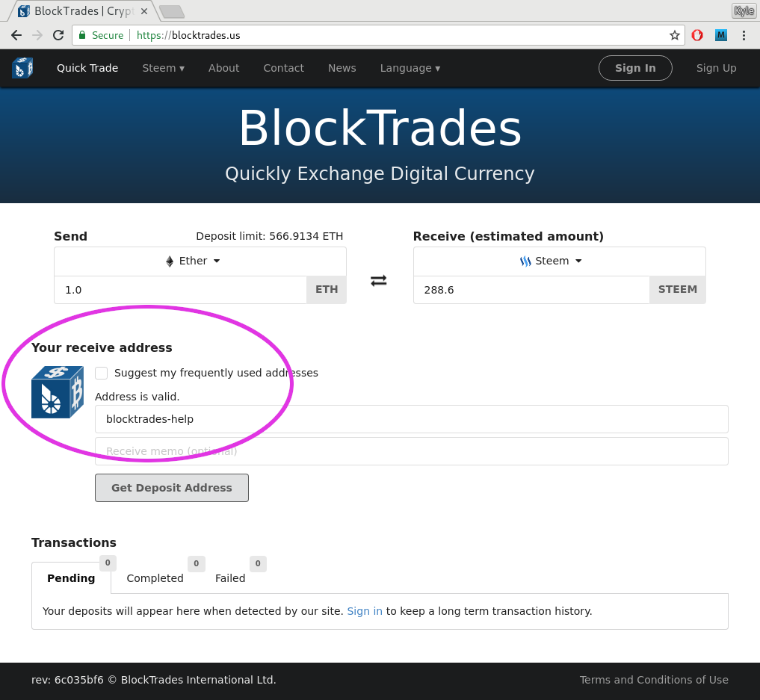This screenshot has width=760, height=700.
Task: Click the BlockTrades cube logo in navbar
Action: [x=22, y=68]
